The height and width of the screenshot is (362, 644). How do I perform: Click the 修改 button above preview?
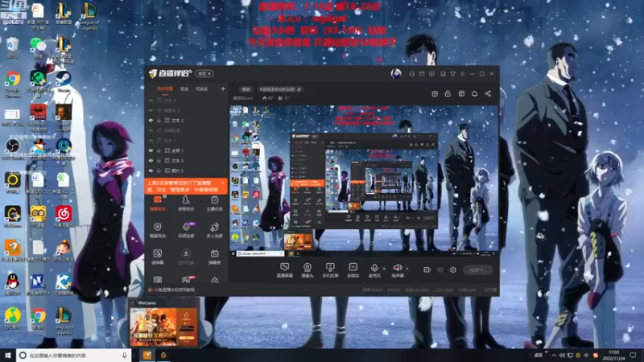coord(246,89)
